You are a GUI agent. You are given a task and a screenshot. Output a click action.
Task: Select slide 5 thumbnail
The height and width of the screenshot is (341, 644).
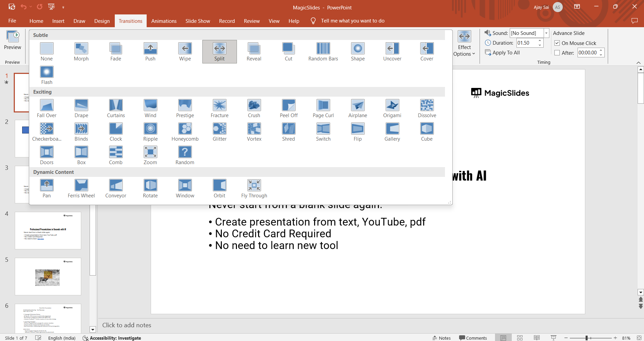pos(48,276)
